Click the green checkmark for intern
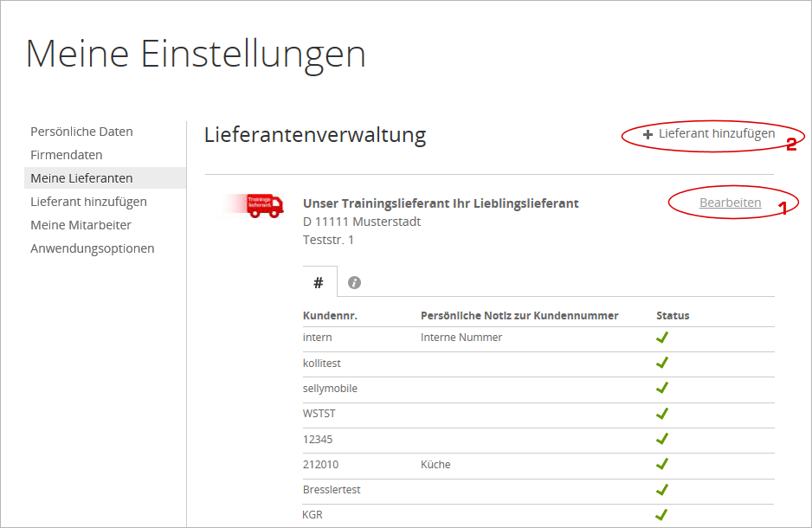The width and height of the screenshot is (812, 528). coord(662,338)
